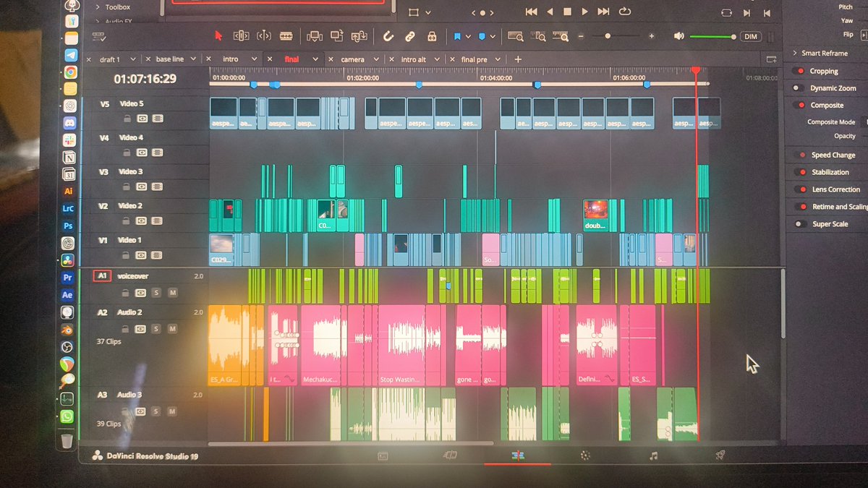Click the Overwrite Clip toolbar icon
This screenshot has height=488, width=868.
(x=337, y=35)
